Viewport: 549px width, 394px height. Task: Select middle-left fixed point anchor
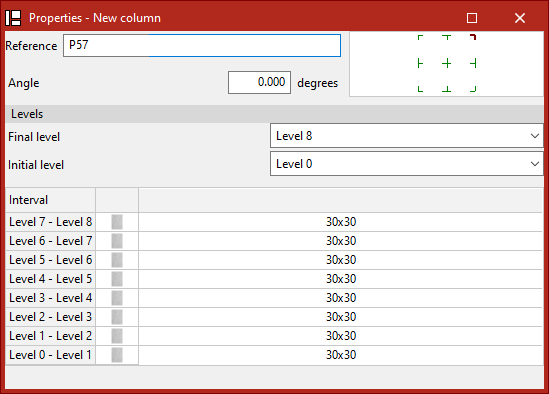pos(421,63)
